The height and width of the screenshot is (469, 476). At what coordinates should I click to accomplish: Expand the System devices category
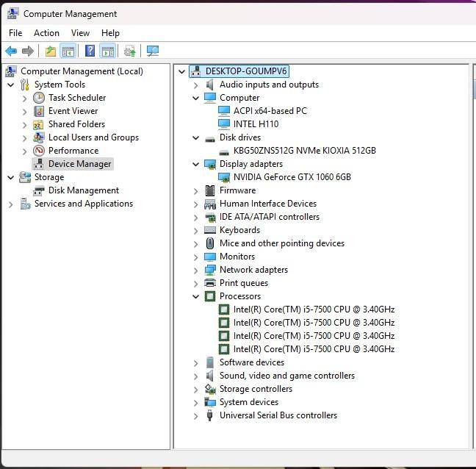coord(196,403)
